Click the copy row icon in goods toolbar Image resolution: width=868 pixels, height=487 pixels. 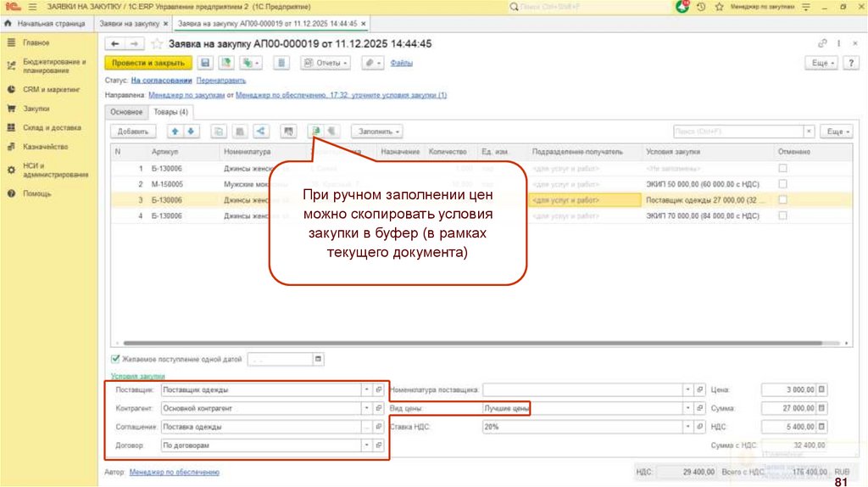click(x=219, y=132)
